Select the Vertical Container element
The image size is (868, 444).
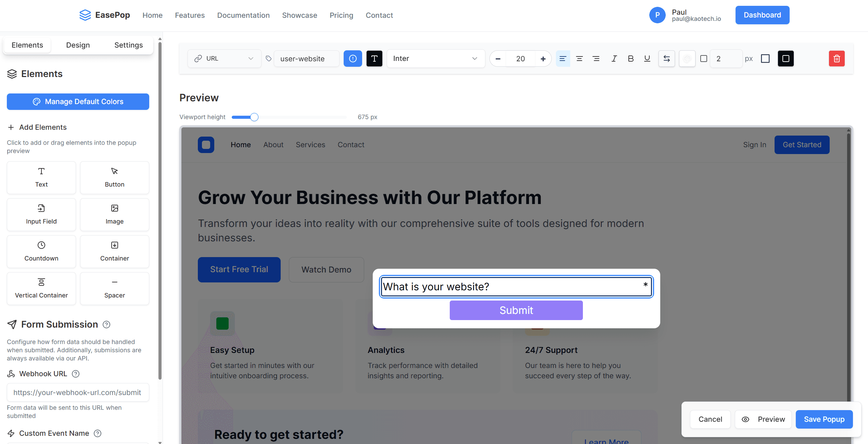click(41, 288)
